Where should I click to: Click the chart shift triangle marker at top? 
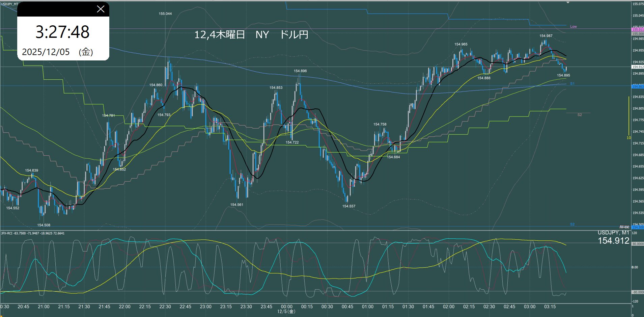568,2
